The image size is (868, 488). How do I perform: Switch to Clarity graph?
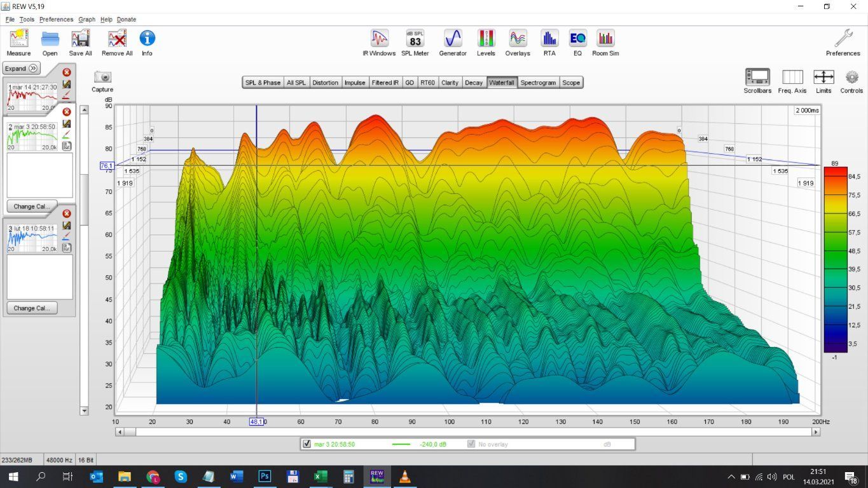tap(450, 83)
